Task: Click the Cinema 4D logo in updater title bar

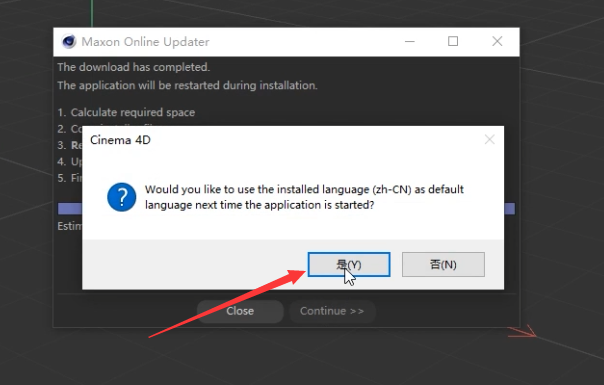Action: point(69,42)
